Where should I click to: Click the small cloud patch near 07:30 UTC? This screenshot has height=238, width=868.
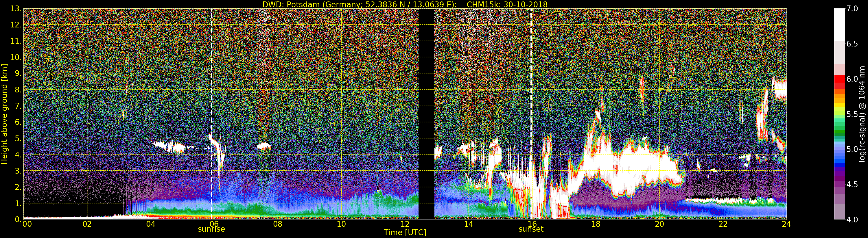pyautogui.click(x=264, y=147)
